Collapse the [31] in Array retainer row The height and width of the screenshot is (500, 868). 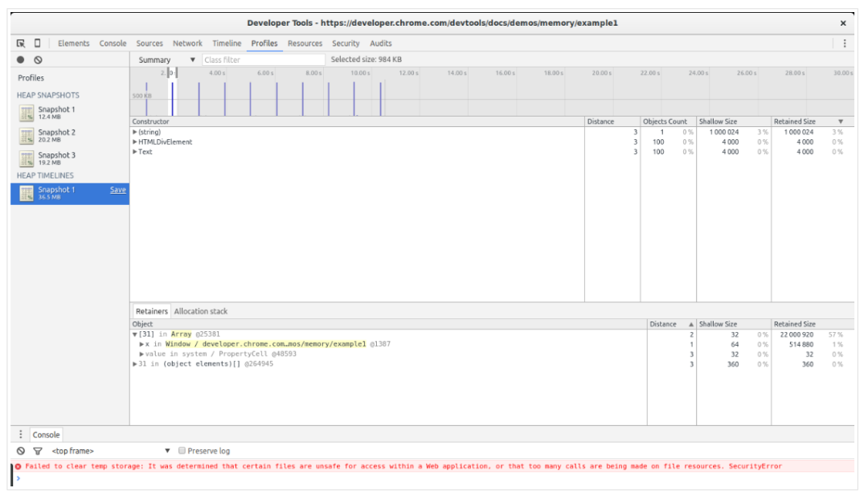pos(134,334)
